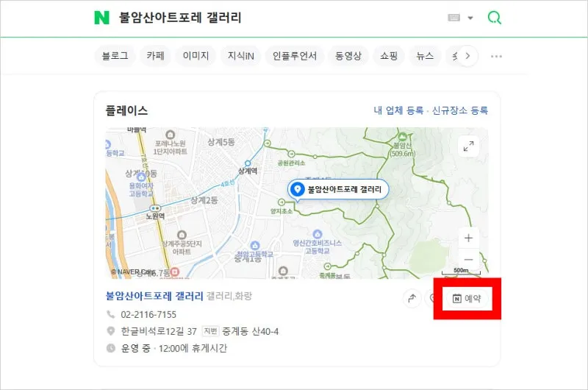Click the 예약 reservation button
The height and width of the screenshot is (390, 588).
467,299
